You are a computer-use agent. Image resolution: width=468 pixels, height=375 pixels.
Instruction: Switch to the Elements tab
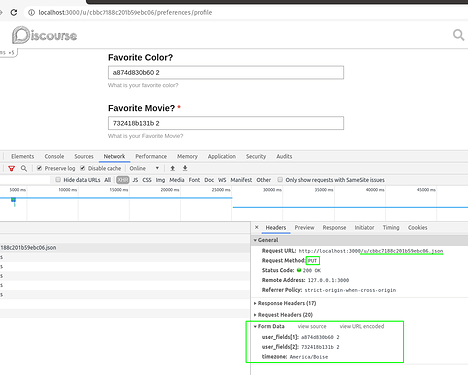coord(23,156)
